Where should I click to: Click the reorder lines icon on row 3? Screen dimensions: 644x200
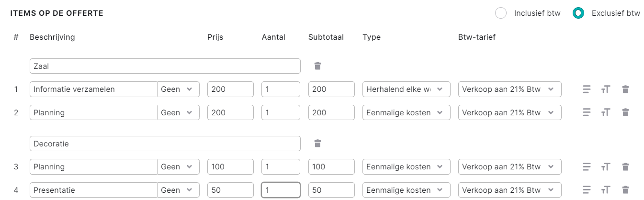tap(587, 167)
